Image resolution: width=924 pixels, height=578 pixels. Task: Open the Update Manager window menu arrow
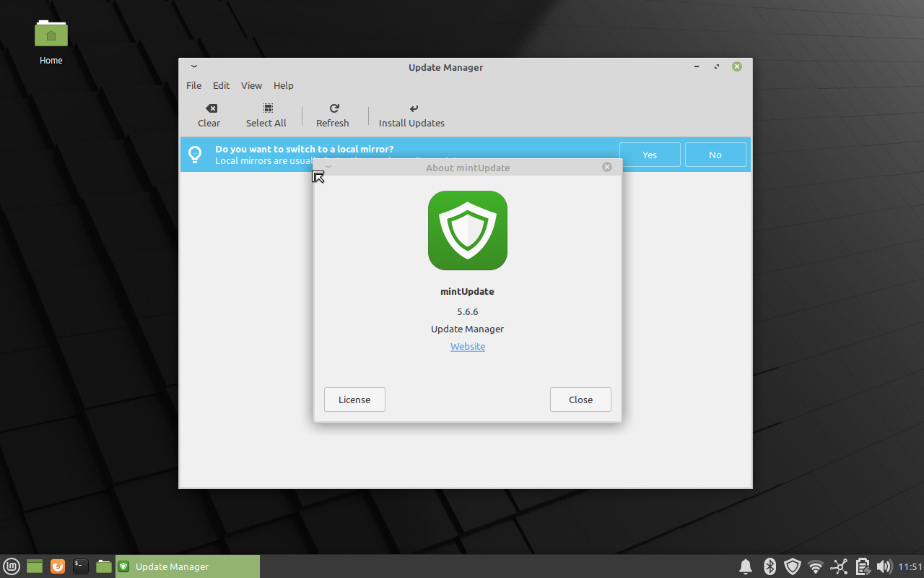[194, 66]
